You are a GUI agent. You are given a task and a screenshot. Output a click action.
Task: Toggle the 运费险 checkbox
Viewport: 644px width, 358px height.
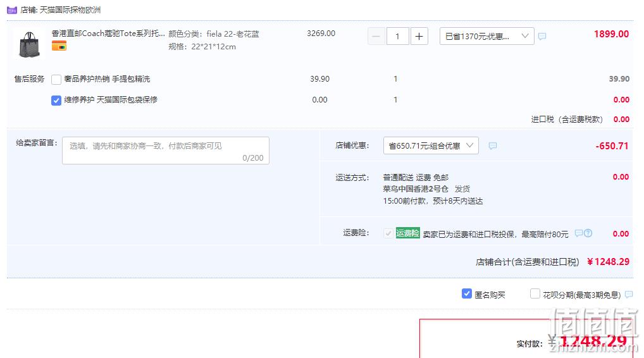point(388,233)
